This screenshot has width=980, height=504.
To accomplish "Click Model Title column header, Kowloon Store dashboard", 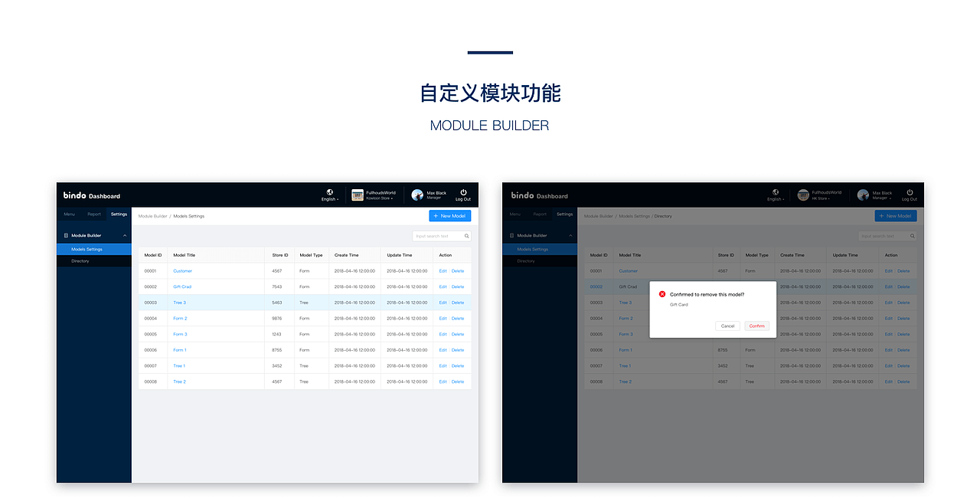I will point(184,255).
